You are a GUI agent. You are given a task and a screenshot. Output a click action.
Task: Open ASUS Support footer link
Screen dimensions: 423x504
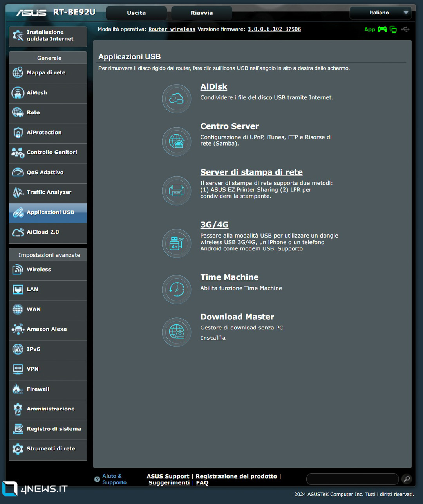click(x=168, y=477)
